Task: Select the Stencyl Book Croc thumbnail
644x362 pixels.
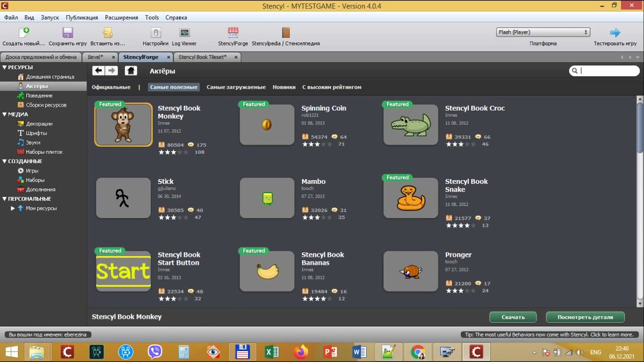Action: click(411, 125)
